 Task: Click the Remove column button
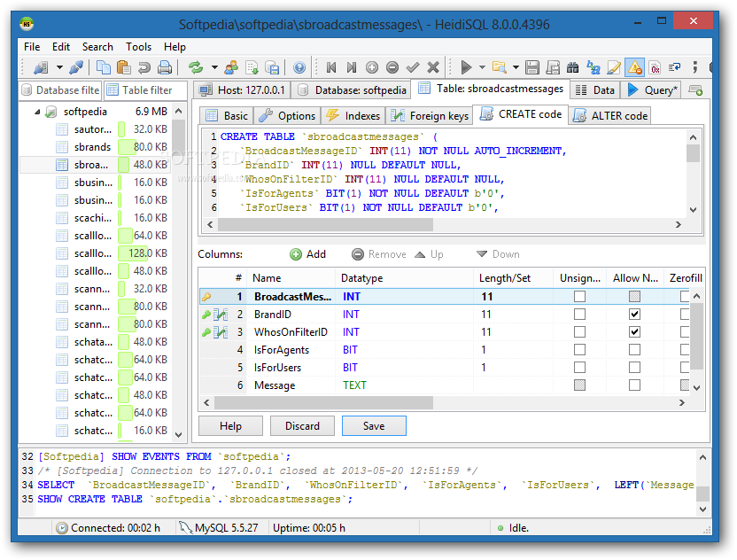(379, 254)
